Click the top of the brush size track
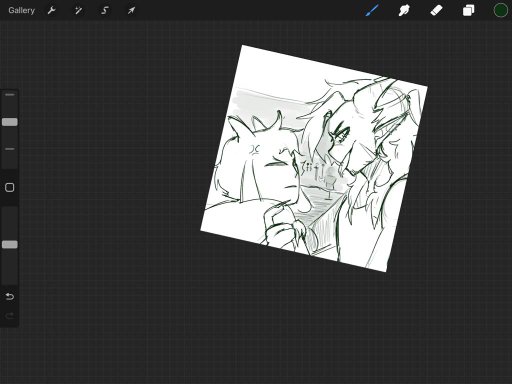This screenshot has width=512, height=384. 10,95
